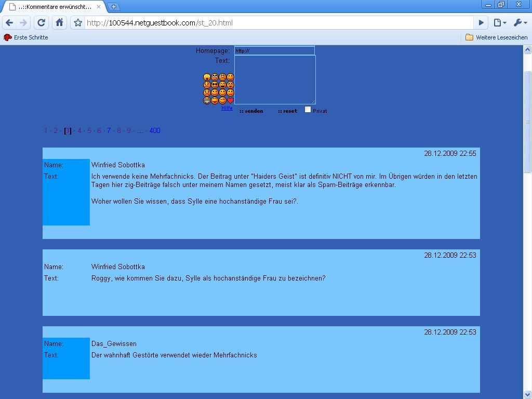
Task: Click inside the Text message area
Action: point(275,79)
